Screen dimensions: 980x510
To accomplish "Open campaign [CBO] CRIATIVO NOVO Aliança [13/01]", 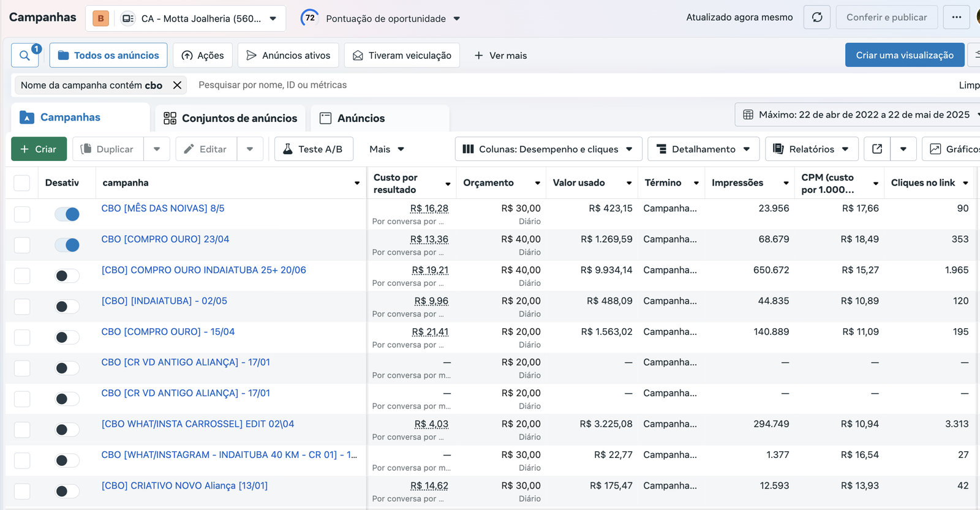I will tap(184, 486).
